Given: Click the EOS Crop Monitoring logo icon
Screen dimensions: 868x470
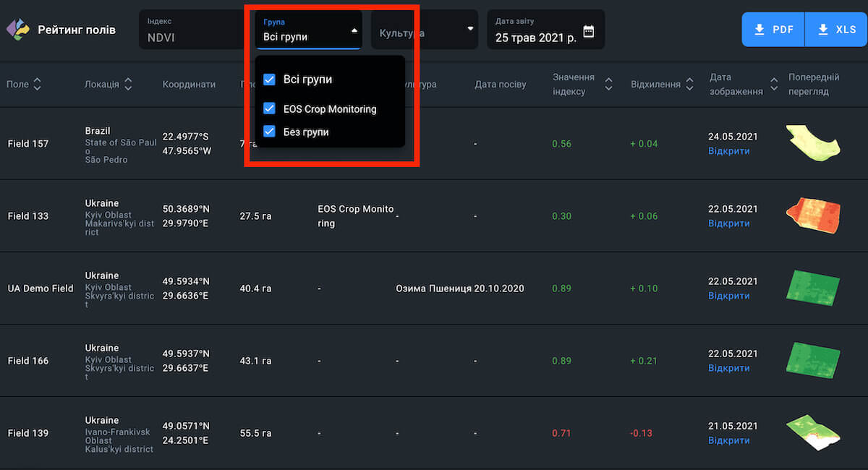Looking at the screenshot, I should point(18,30).
